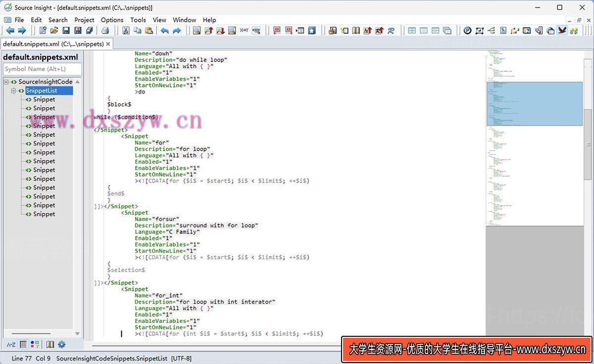Open the Search toolbar icon
This screenshot has width=594, height=364.
point(197,31)
